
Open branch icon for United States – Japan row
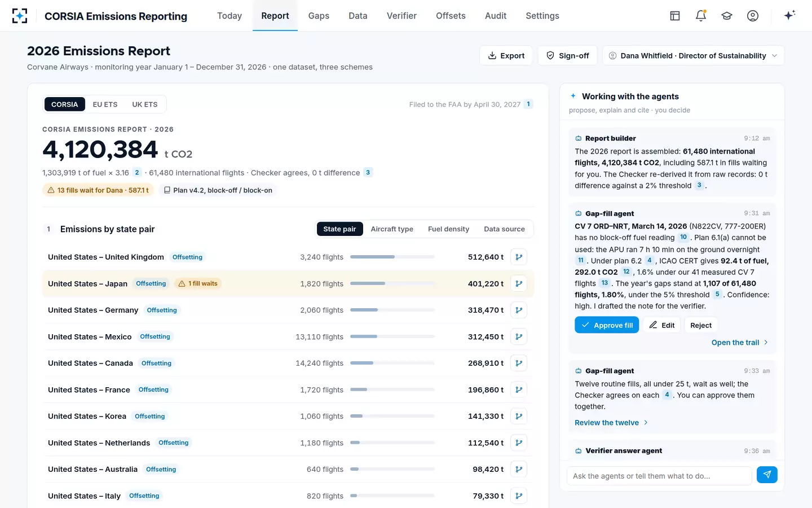[x=519, y=284]
